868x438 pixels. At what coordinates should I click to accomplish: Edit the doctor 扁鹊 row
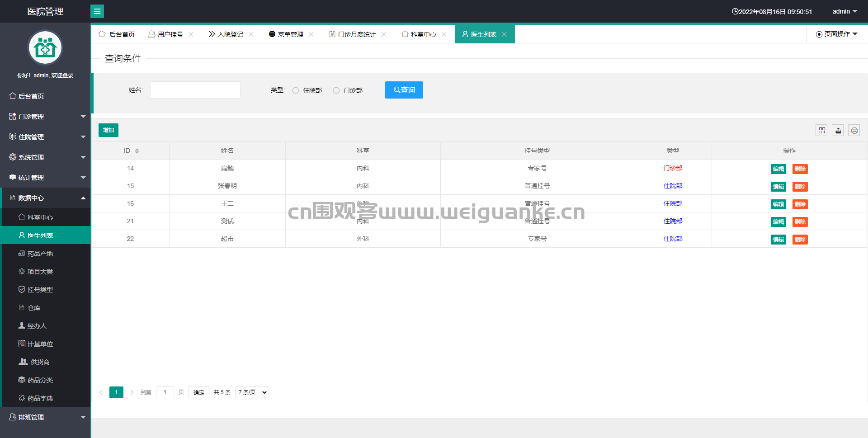point(778,169)
